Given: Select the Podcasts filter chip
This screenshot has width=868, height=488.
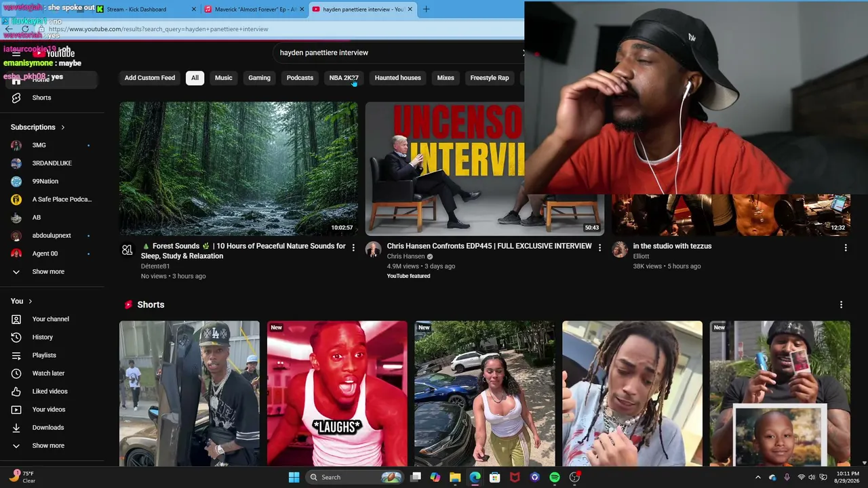Looking at the screenshot, I should (x=300, y=78).
